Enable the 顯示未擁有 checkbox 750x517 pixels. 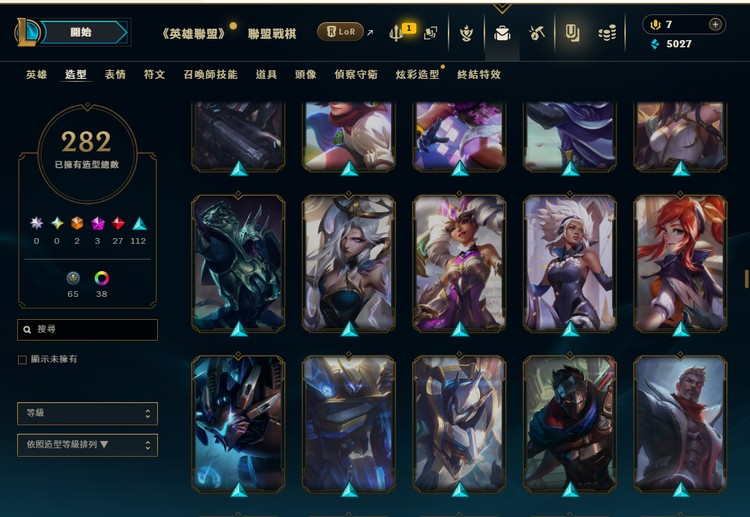coord(22,360)
